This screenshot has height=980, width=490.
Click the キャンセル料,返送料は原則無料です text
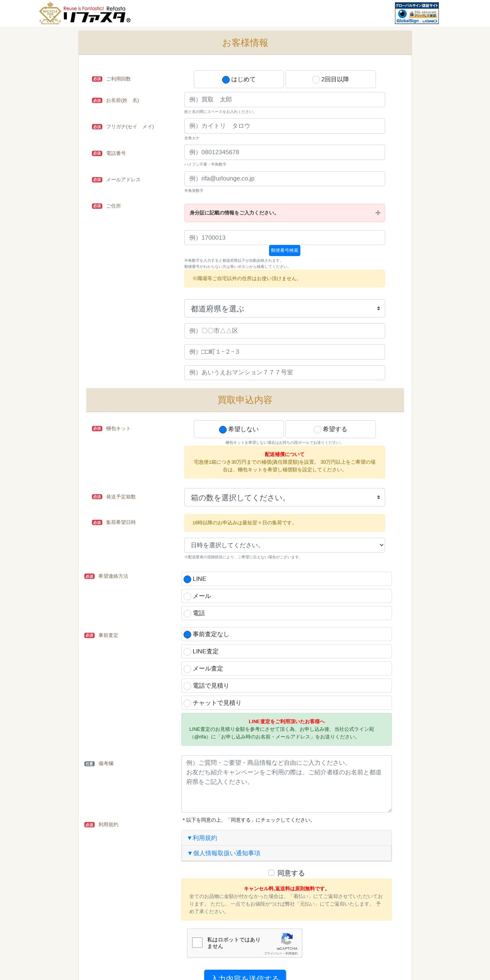[287, 888]
